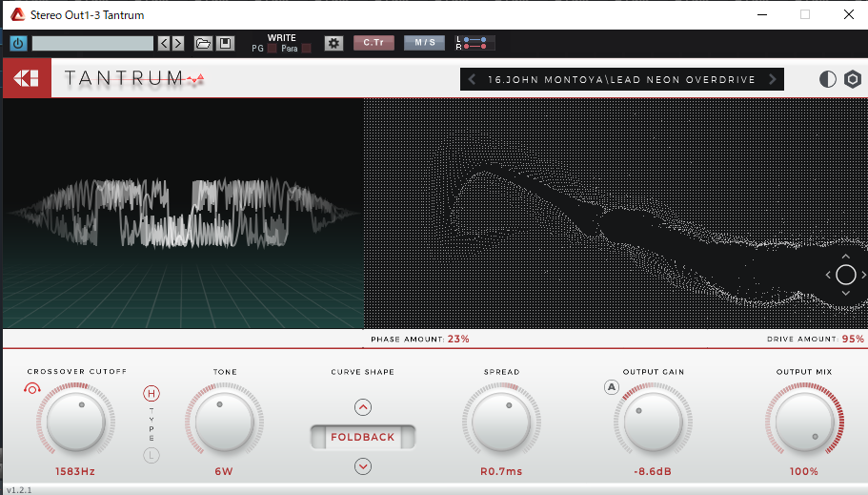Click the -8.6dB gain value

(653, 472)
